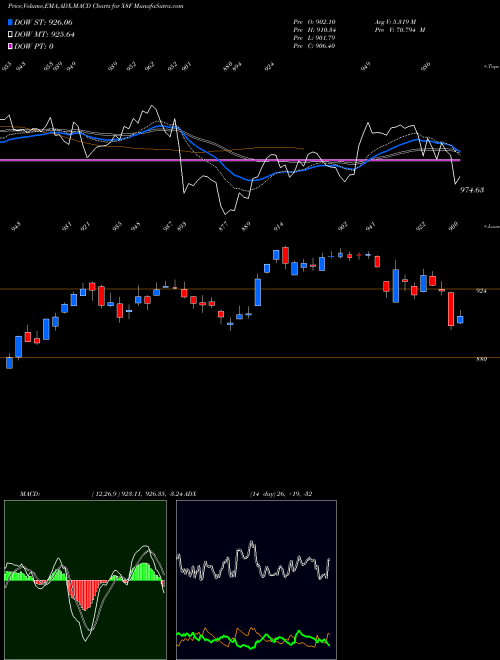Image resolution: width=500 pixels, height=660 pixels.
Task: Click the magenta DOW PT legend swatch
Action: click(10, 46)
